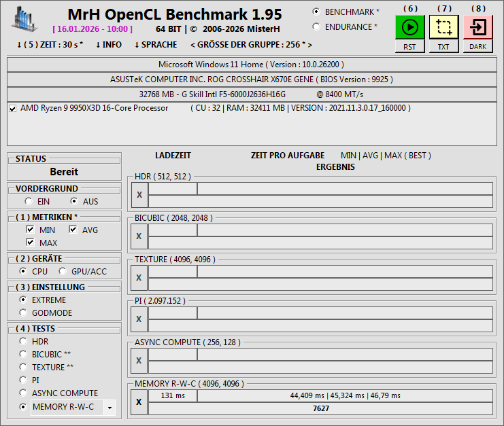Toggle the AMD Ryzen 9 9950X3D device checkbox
Image resolution: width=504 pixels, height=426 pixels.
12,109
